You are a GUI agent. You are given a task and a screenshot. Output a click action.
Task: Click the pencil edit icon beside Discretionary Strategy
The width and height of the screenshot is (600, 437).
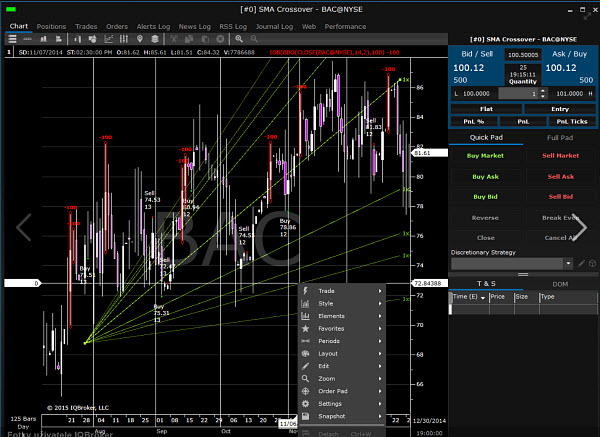[x=581, y=263]
